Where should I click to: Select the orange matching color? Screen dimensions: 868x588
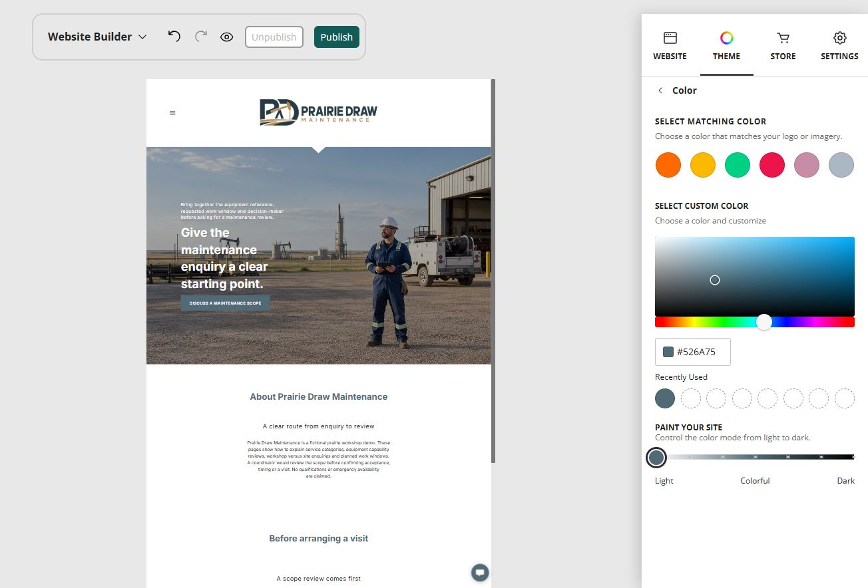click(668, 165)
